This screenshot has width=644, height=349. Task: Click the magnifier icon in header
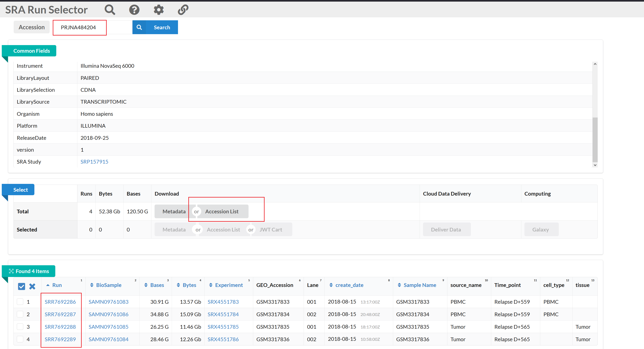point(110,10)
